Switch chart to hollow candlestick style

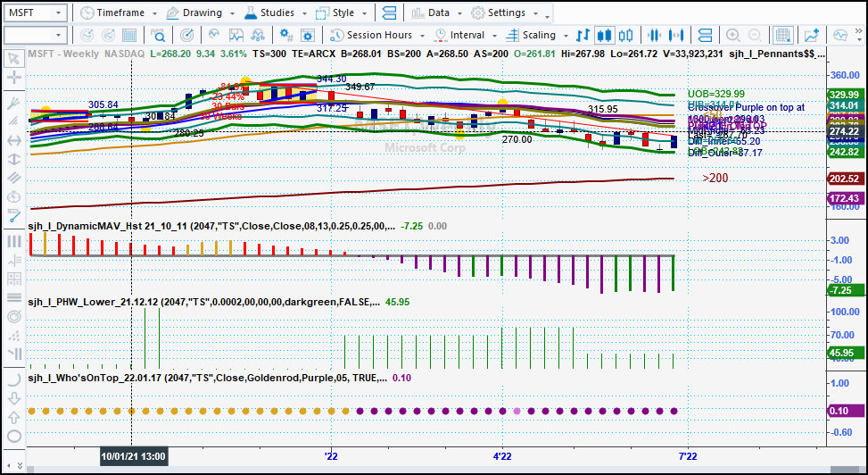tap(625, 36)
